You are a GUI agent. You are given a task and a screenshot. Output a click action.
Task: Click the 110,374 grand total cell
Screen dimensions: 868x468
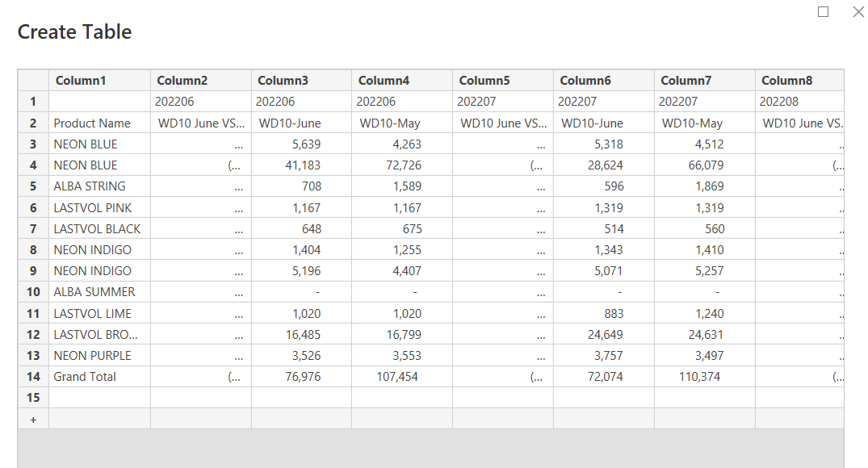[x=705, y=377]
